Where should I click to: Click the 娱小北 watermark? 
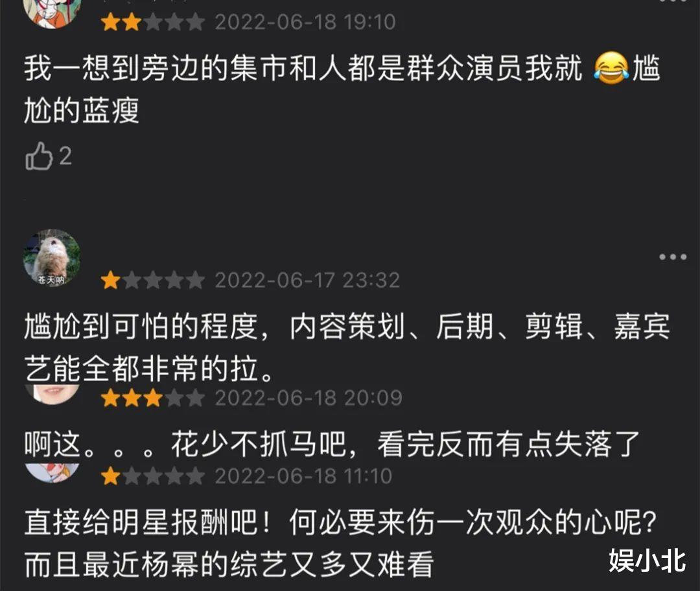tap(647, 561)
